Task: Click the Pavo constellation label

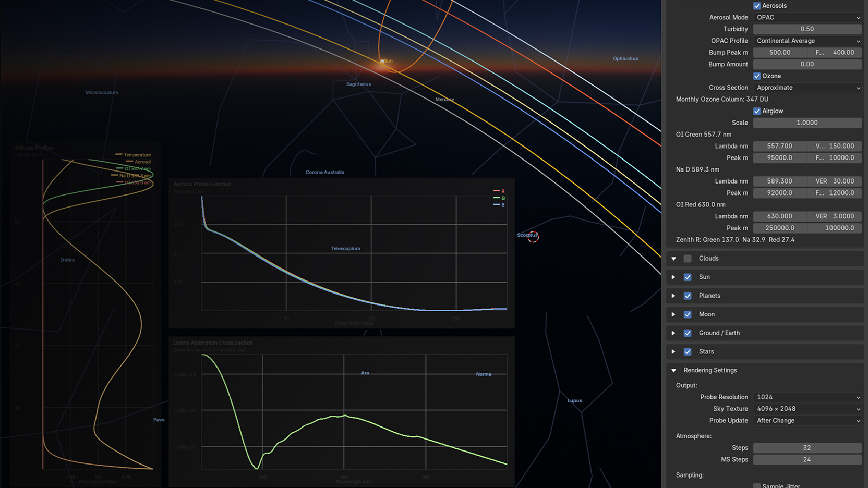Action: [159, 420]
